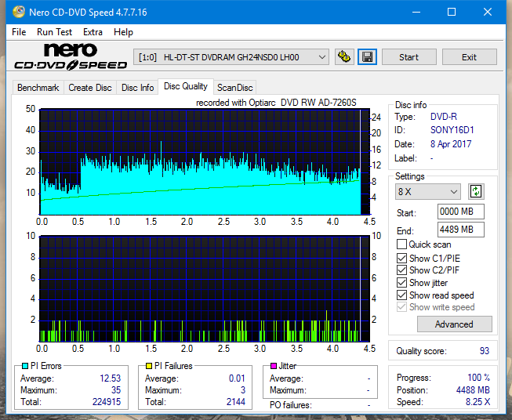
Task: Toggle the Show C2/PIF checkbox
Action: tap(401, 270)
